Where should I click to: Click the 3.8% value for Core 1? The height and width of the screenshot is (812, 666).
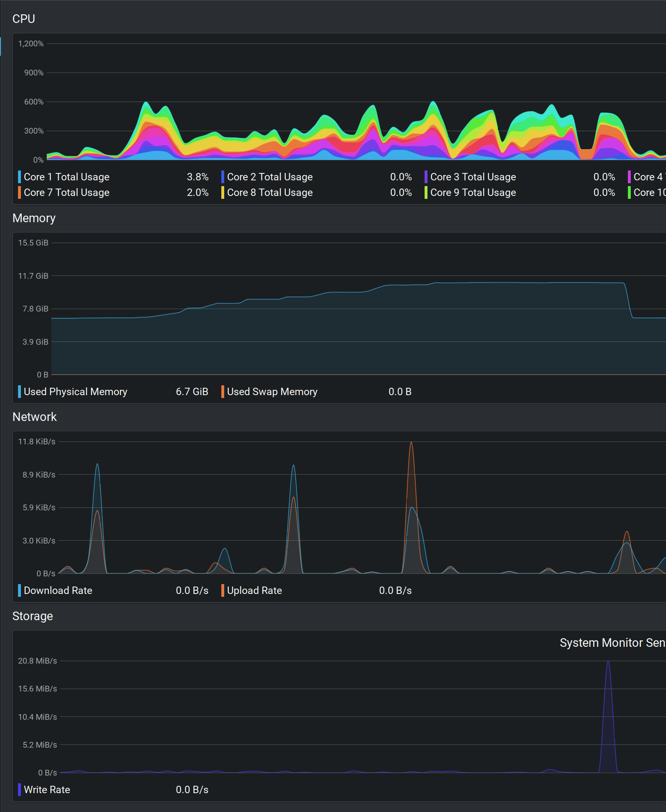(198, 177)
